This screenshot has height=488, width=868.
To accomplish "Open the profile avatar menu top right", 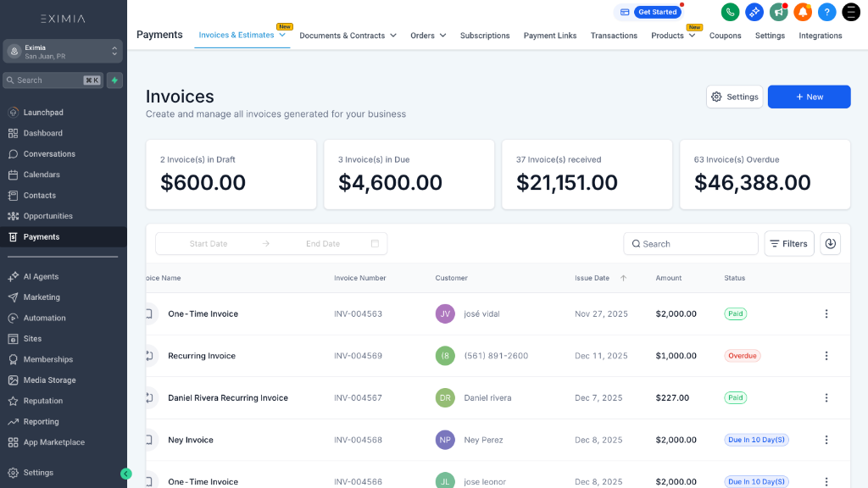I will 849,13.
